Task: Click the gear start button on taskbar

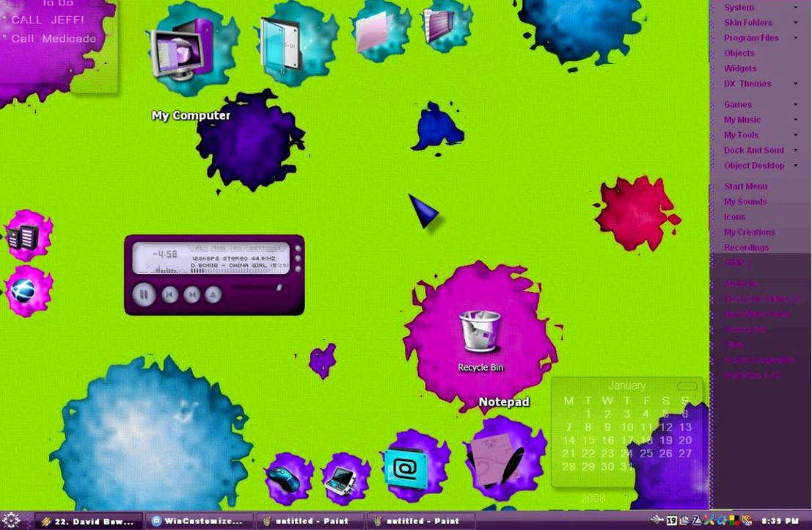Action: [11, 520]
